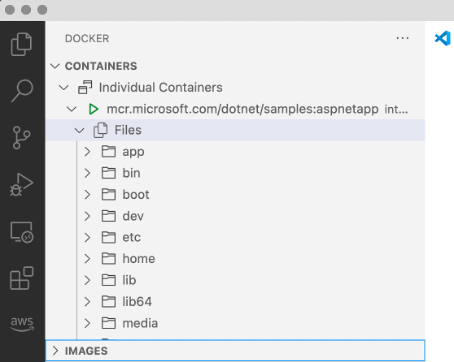The width and height of the screenshot is (454, 362).
Task: Open the Source Control view icon
Action: [21, 137]
